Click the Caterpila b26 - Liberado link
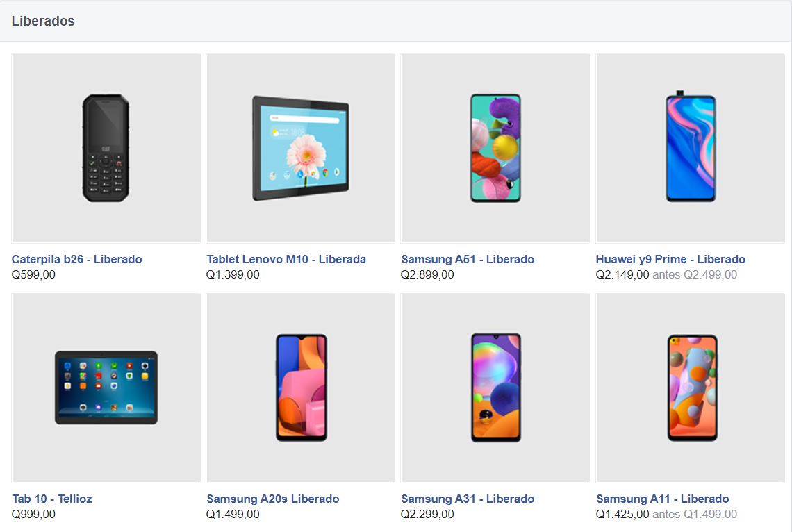The width and height of the screenshot is (792, 532). click(77, 260)
